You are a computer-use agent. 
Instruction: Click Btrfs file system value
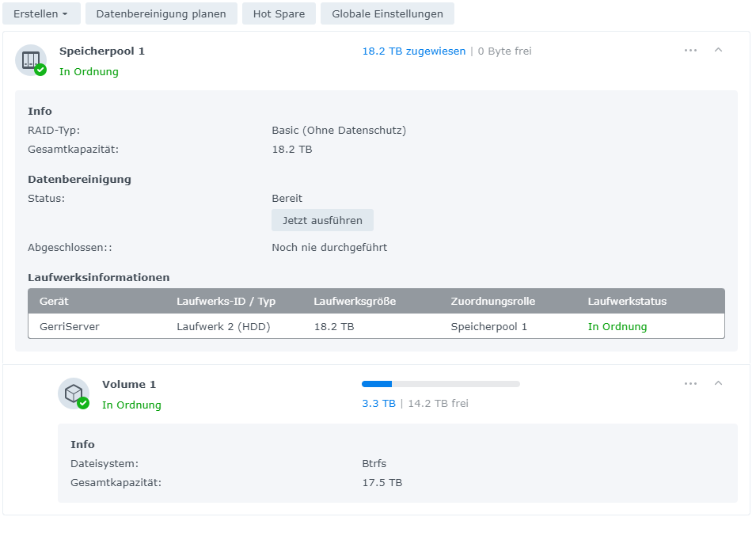click(374, 463)
